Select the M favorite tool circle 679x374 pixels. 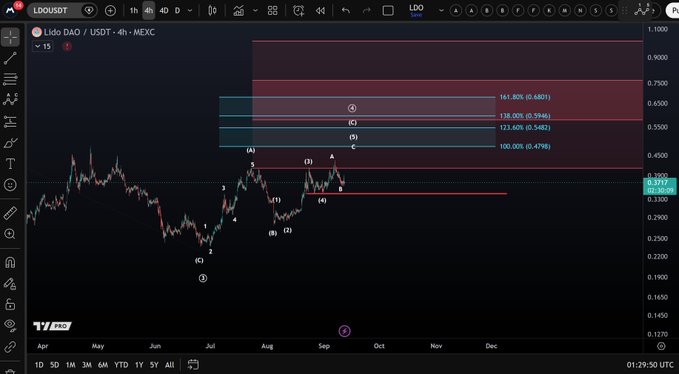(564, 10)
